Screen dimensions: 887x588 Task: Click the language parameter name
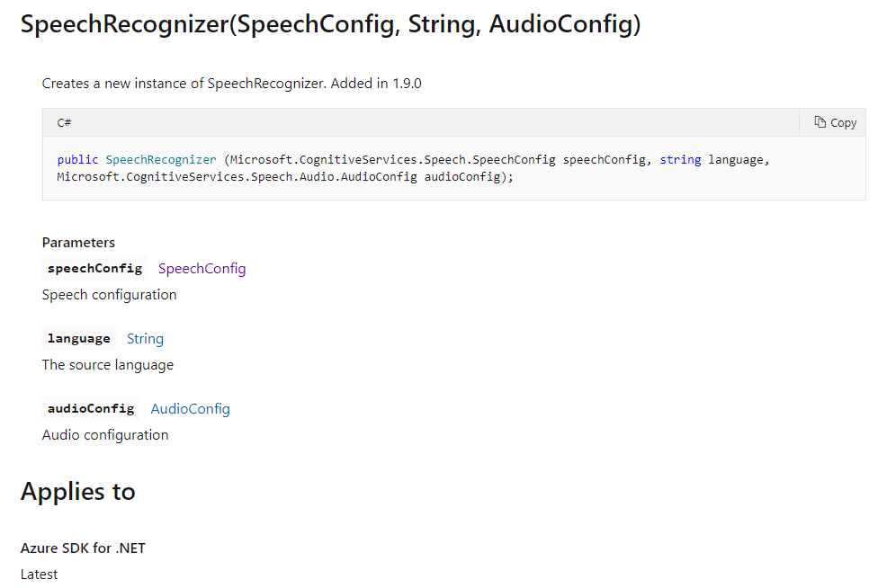coord(79,339)
